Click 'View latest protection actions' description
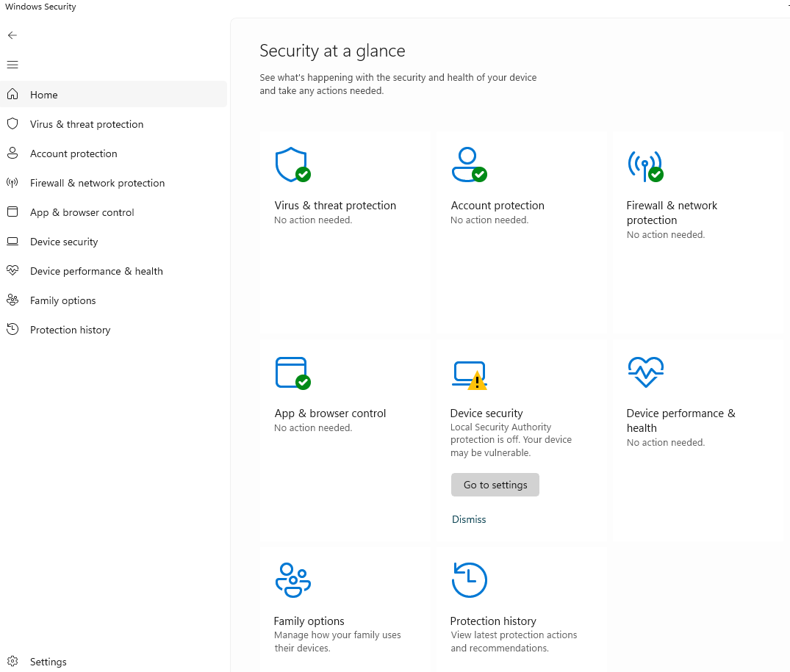 point(514,641)
